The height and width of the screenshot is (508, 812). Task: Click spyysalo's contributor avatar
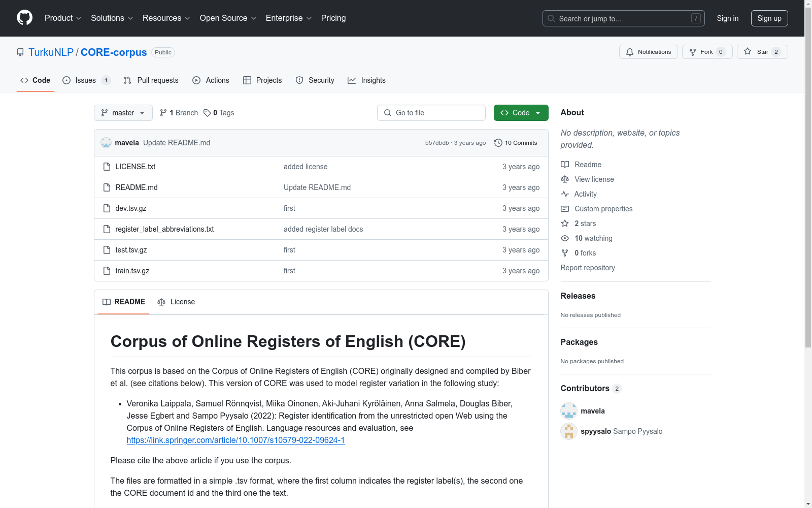coord(569,431)
